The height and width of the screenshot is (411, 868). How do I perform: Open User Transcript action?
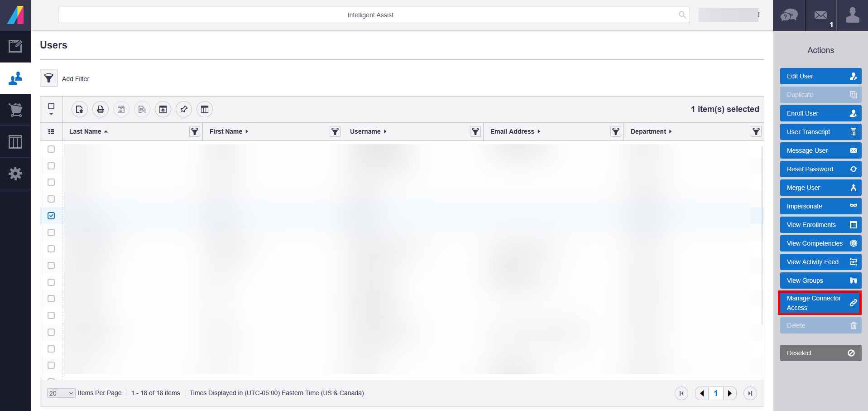click(x=820, y=132)
